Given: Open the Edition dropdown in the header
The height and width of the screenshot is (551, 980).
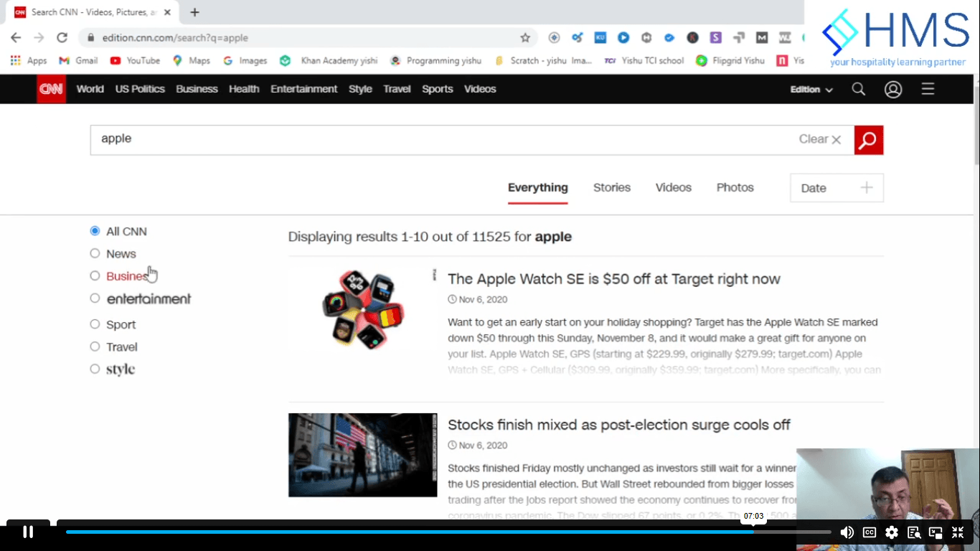Looking at the screenshot, I should point(811,90).
